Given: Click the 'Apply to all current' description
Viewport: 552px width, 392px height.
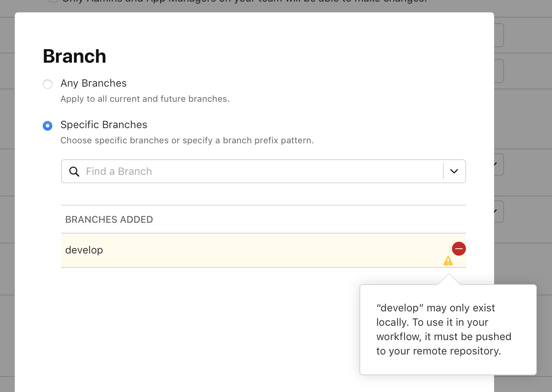Looking at the screenshot, I should click(x=145, y=99).
